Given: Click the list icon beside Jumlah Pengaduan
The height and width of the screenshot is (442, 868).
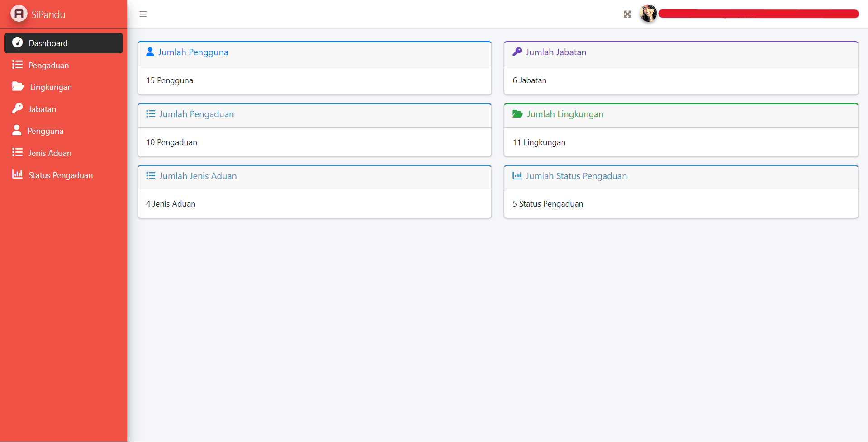Looking at the screenshot, I should (x=151, y=114).
